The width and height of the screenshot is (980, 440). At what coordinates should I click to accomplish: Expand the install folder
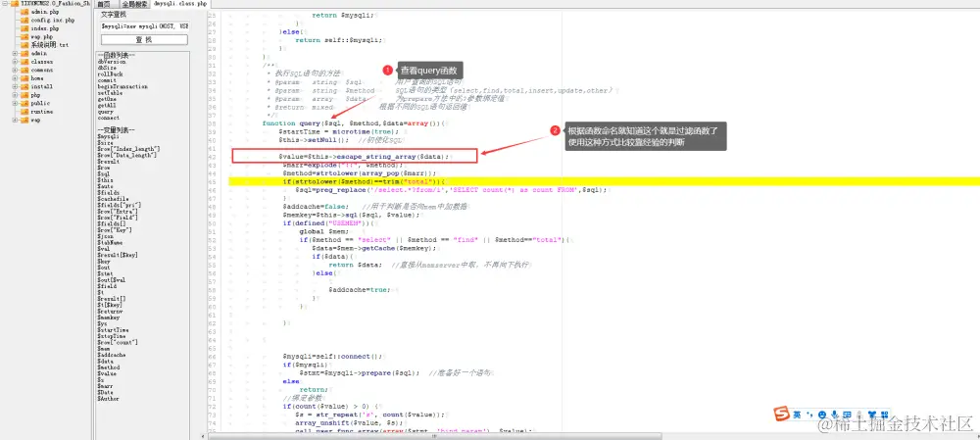[x=15, y=86]
